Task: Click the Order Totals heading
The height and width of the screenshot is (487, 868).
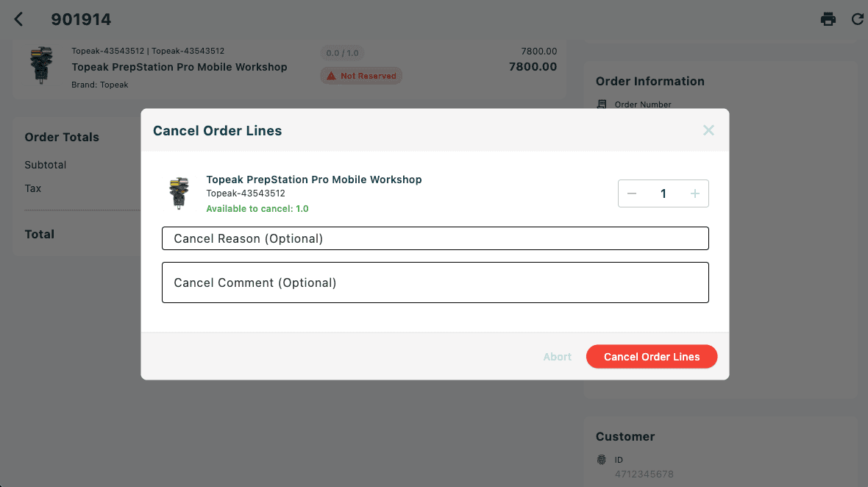Action: point(62,138)
